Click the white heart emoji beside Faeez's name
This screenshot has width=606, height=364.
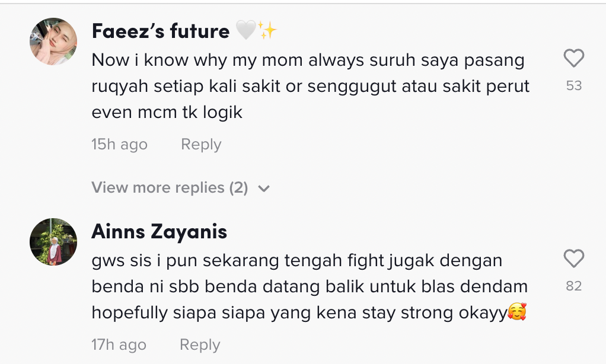coord(245,31)
